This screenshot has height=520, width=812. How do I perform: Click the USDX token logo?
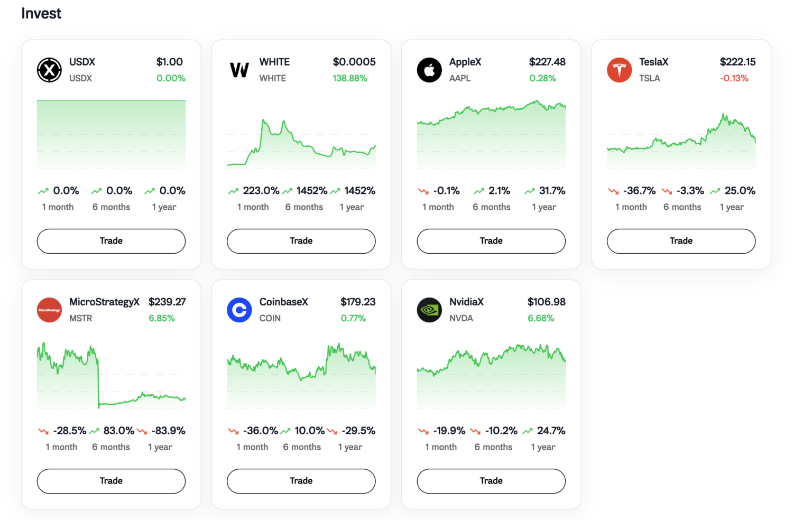click(49, 69)
